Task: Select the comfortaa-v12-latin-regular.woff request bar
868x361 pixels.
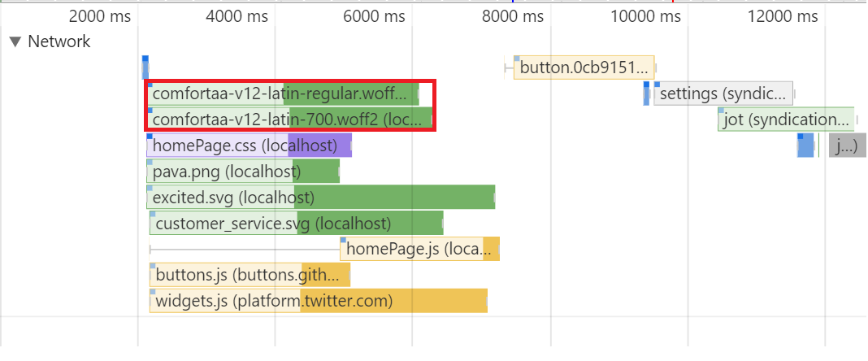Action: tap(283, 94)
